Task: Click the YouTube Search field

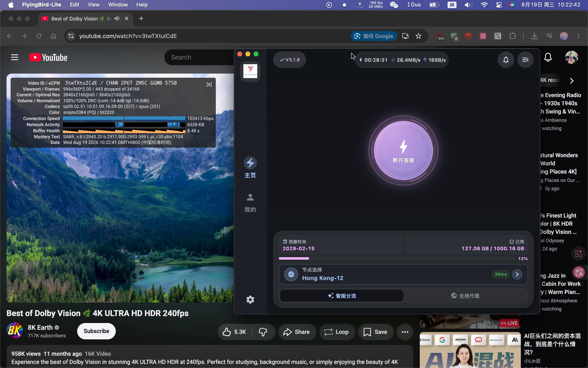Action: point(199,57)
